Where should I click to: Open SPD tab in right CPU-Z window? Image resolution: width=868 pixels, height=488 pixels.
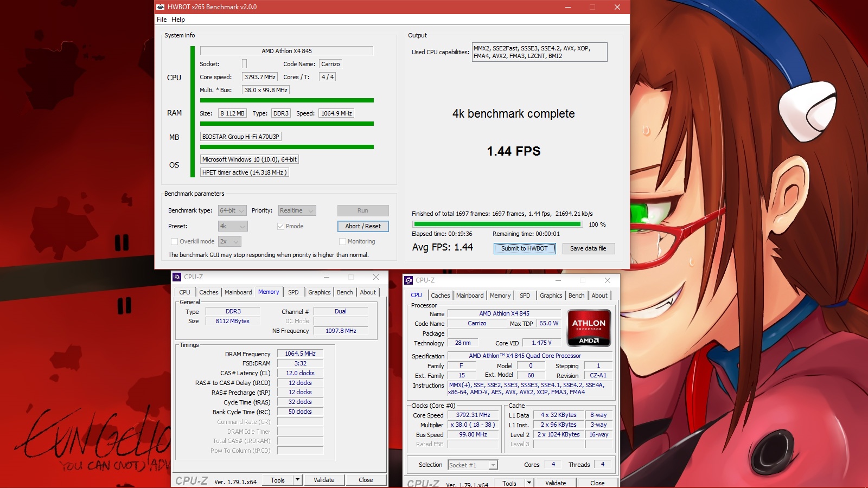525,296
